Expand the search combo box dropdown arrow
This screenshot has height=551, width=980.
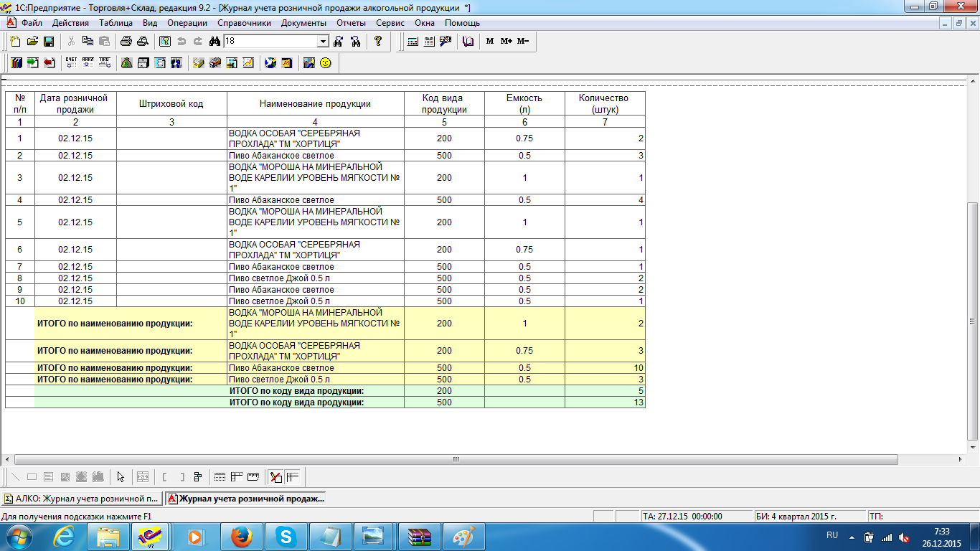tap(323, 42)
